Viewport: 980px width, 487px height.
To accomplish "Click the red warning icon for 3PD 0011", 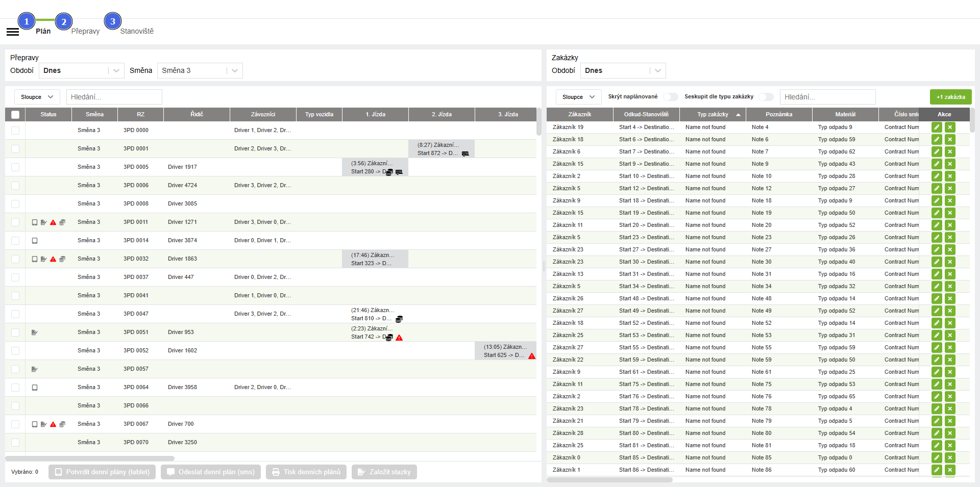I will 53,222.
